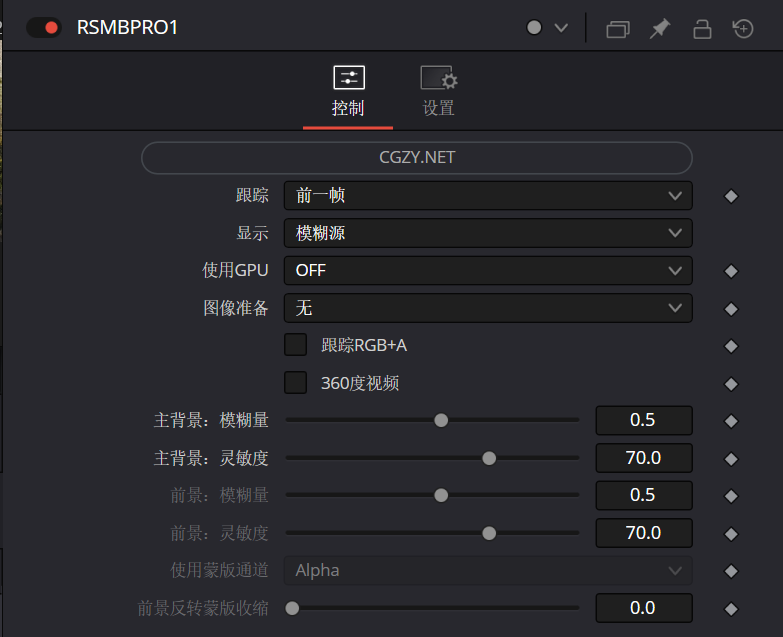Open the 使用GPU dropdown set to OFF
The image size is (783, 637).
[487, 270]
